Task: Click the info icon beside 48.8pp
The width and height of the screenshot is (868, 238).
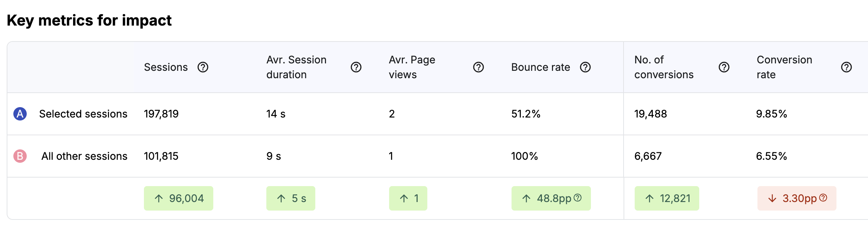Action: coord(578,198)
